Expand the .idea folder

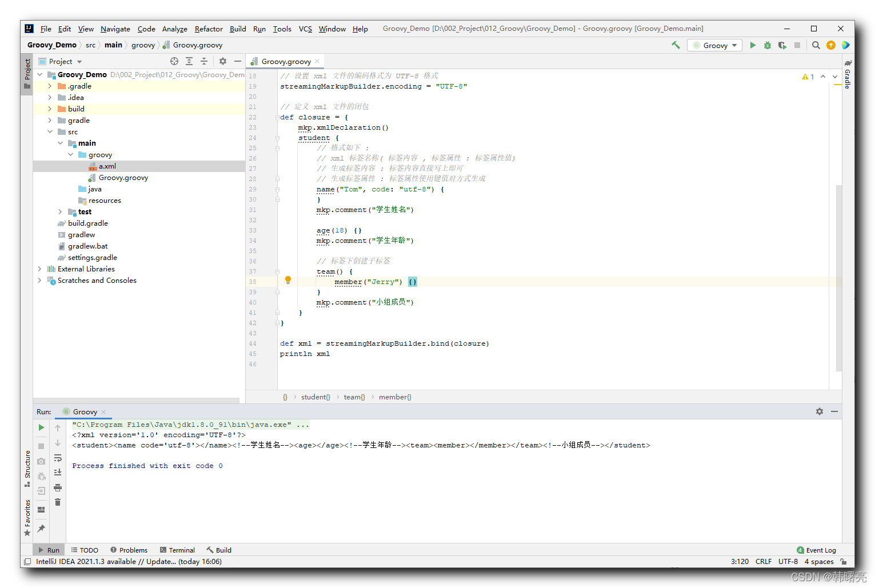coord(50,98)
